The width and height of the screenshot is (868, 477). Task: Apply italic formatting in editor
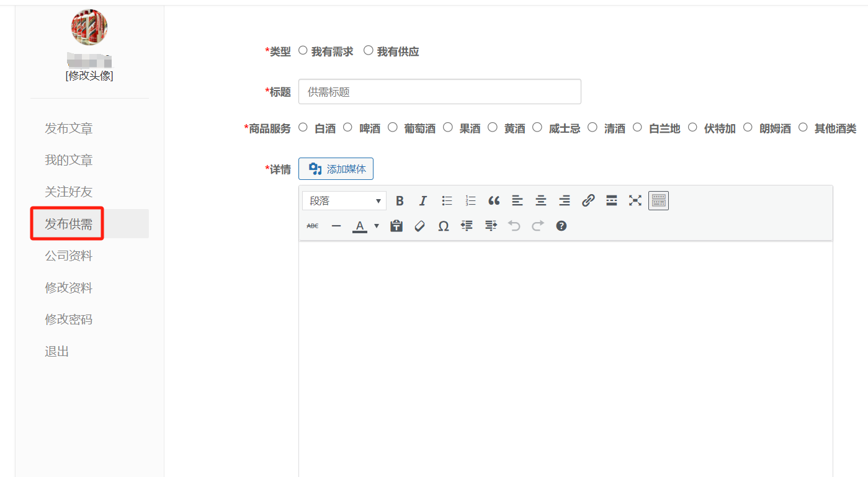(423, 201)
